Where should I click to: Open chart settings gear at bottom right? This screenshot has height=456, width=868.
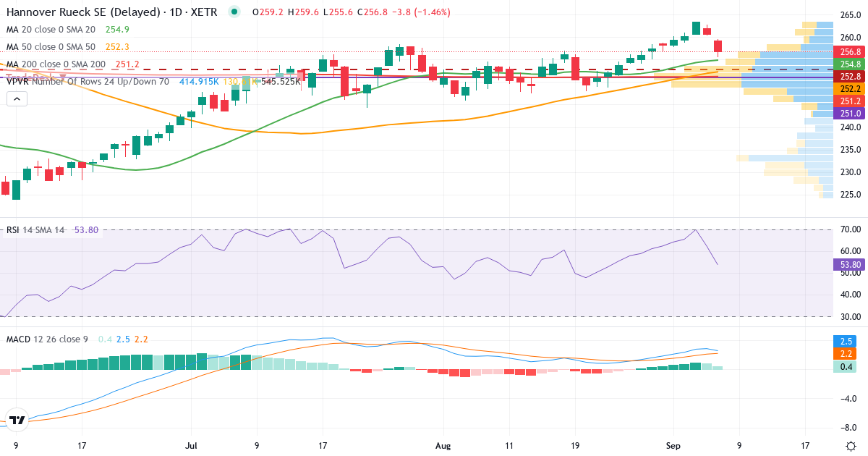click(x=851, y=446)
